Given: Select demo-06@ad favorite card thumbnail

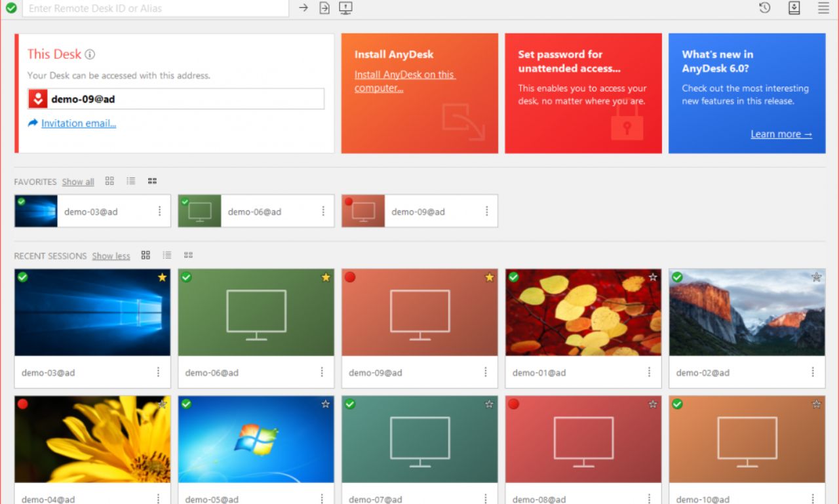Looking at the screenshot, I should pos(200,211).
